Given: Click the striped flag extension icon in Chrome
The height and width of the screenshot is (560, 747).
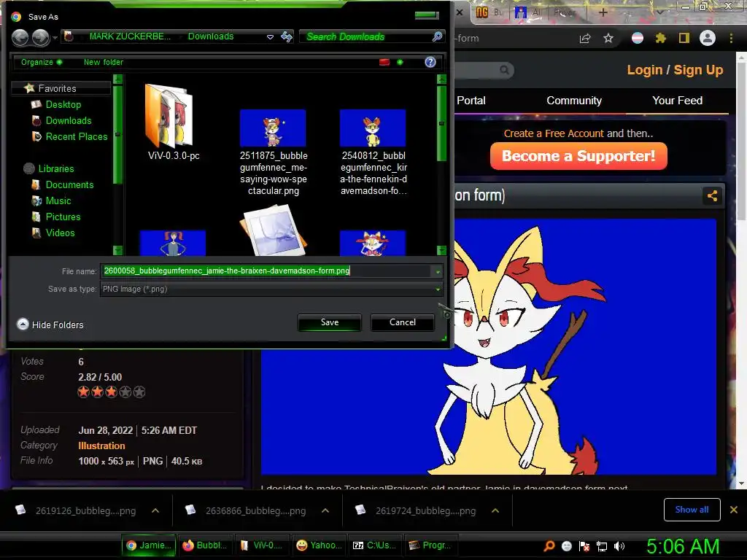Looking at the screenshot, I should coord(638,38).
